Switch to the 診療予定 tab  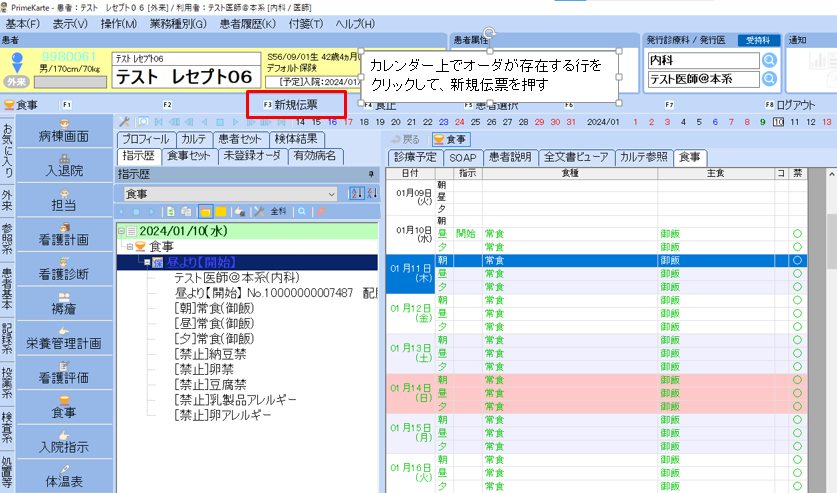coord(415,157)
